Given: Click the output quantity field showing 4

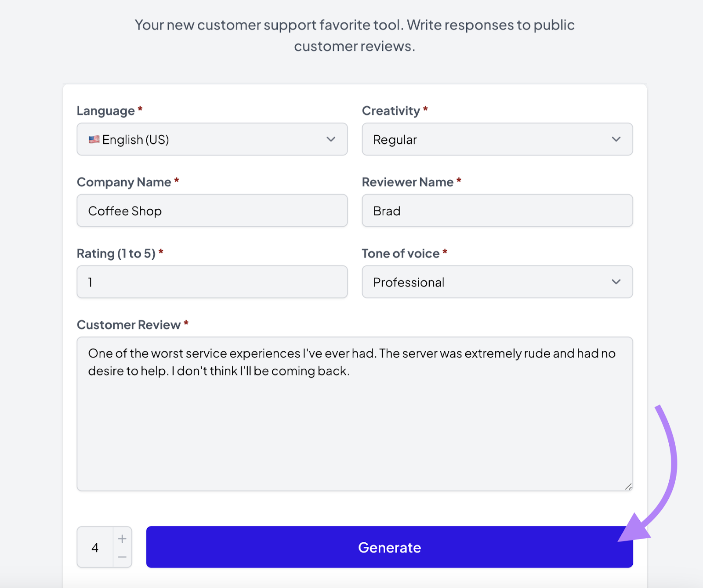Looking at the screenshot, I should (x=95, y=547).
